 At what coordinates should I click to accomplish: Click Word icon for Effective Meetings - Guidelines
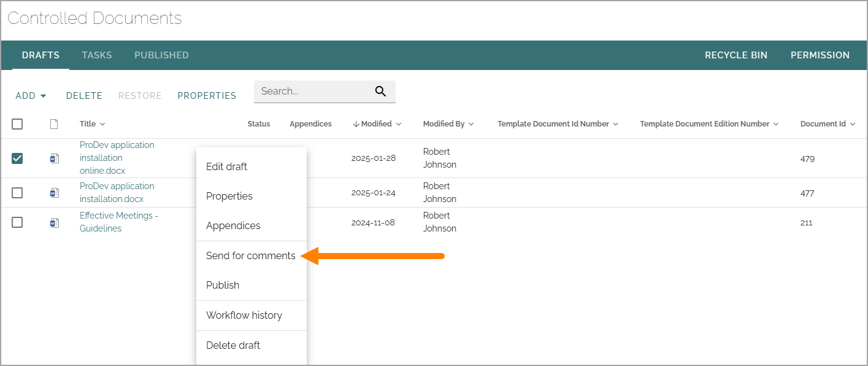pos(54,222)
